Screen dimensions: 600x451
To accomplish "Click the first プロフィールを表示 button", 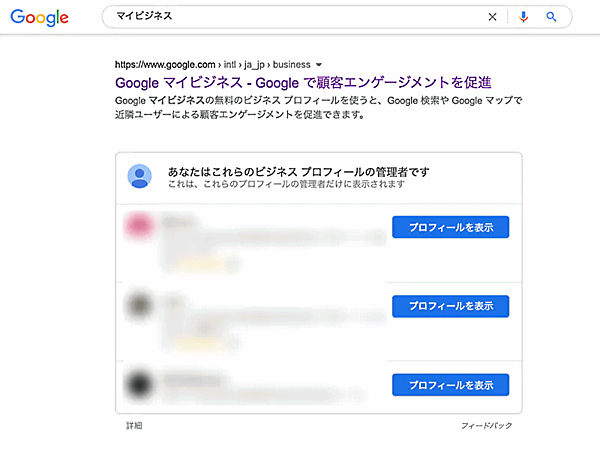I will (x=451, y=227).
